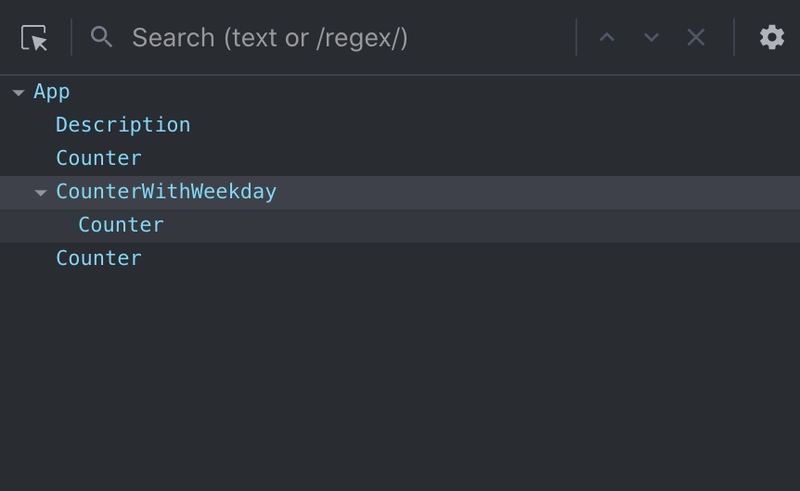800x491 pixels.
Task: Go to next search result arrow
Action: click(651, 37)
